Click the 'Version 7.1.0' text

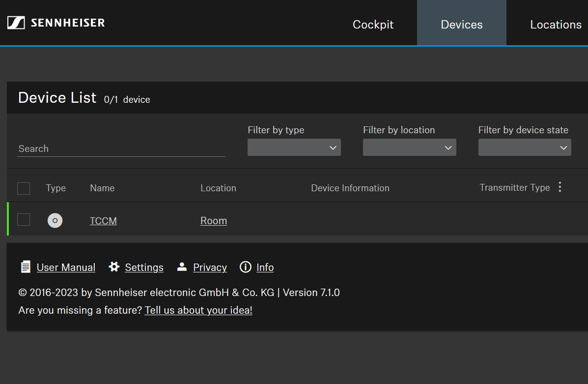click(311, 293)
